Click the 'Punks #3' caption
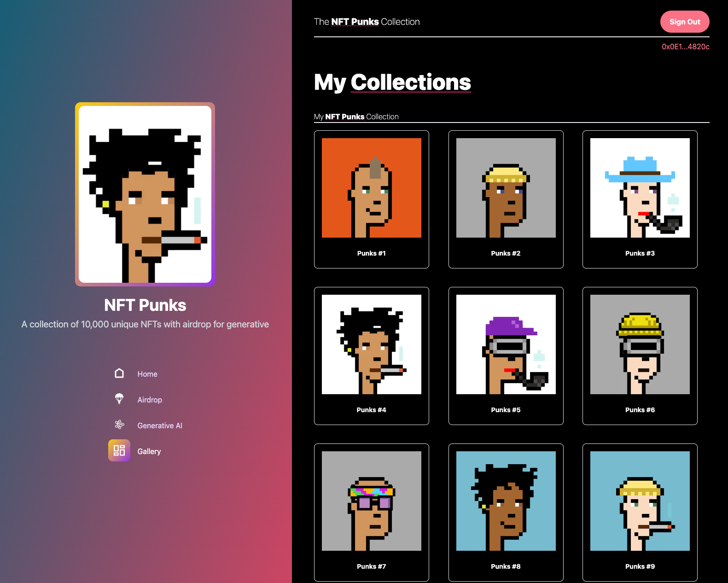The height and width of the screenshot is (583, 728). 640,253
